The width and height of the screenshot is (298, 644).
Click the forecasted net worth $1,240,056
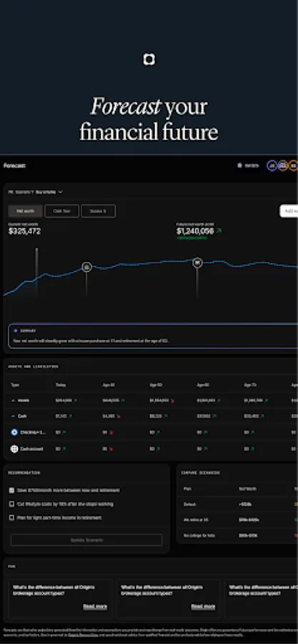195,231
